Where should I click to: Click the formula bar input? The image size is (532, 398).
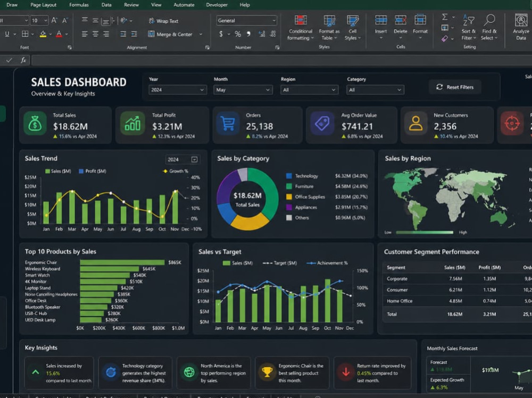281,61
